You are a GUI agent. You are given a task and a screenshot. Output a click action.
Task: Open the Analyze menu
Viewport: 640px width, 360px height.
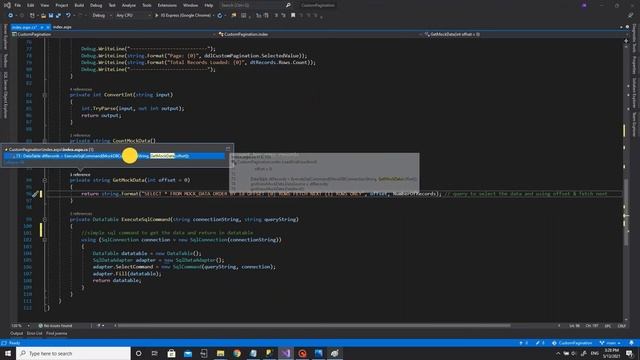(129, 5)
